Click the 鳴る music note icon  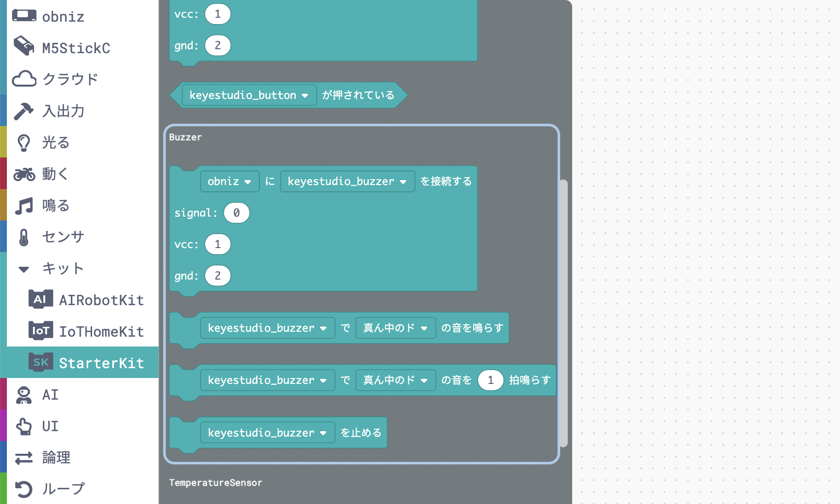point(24,205)
